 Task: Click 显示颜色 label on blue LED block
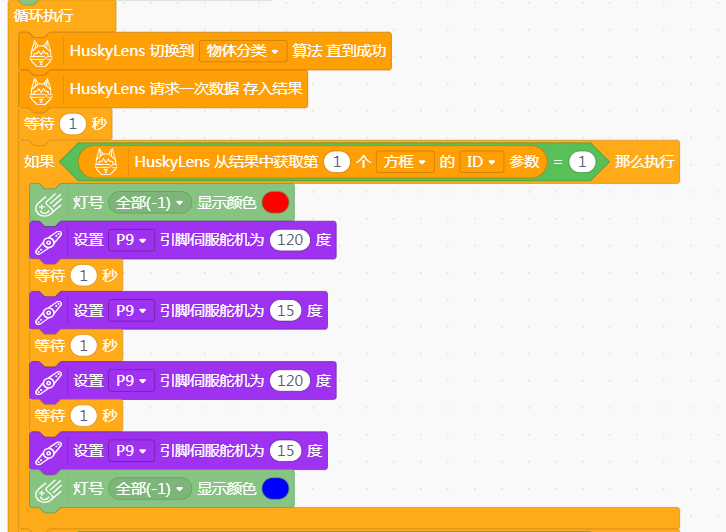point(226,489)
